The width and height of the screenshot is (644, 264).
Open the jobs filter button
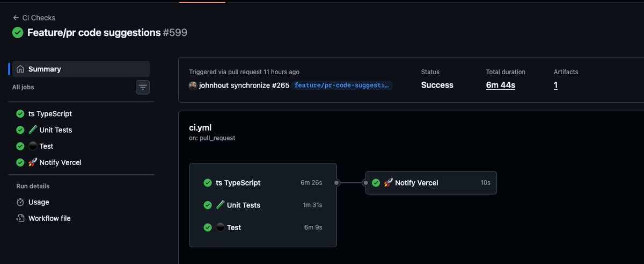click(143, 87)
